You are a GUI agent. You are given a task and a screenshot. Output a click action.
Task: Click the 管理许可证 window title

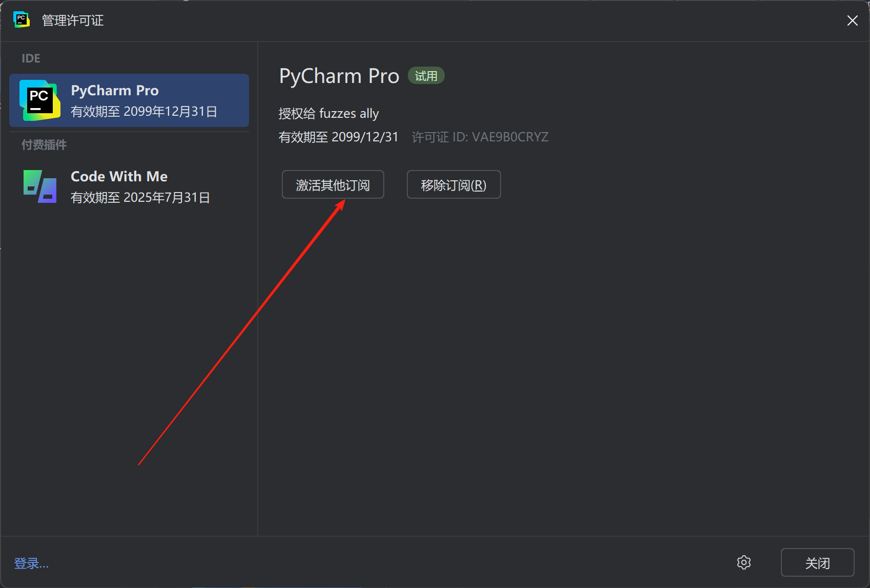73,20
